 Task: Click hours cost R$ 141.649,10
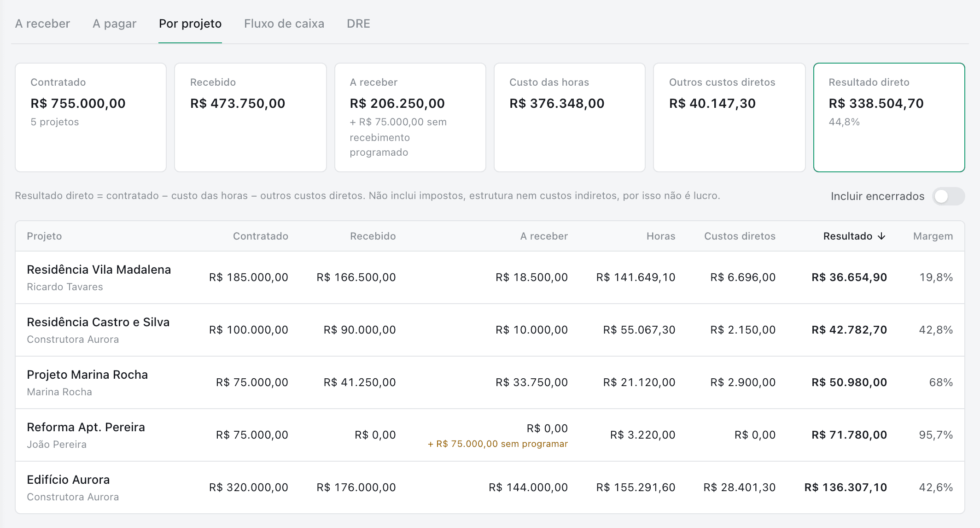pyautogui.click(x=636, y=277)
